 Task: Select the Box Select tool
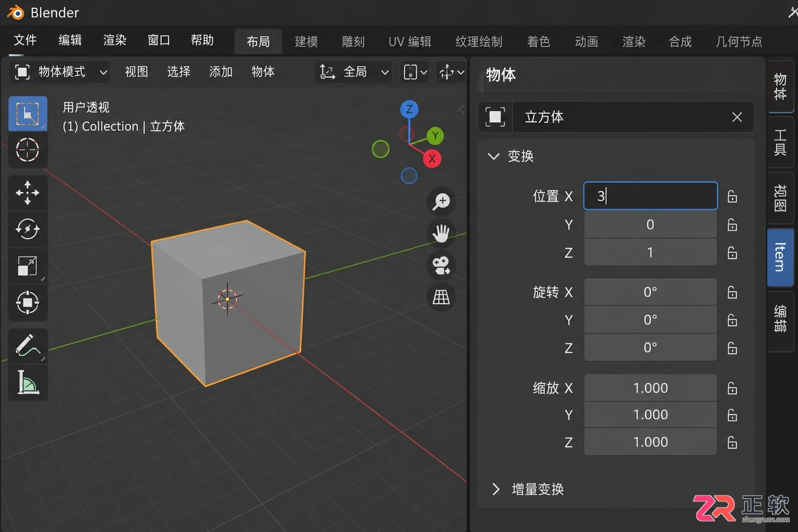[28, 114]
